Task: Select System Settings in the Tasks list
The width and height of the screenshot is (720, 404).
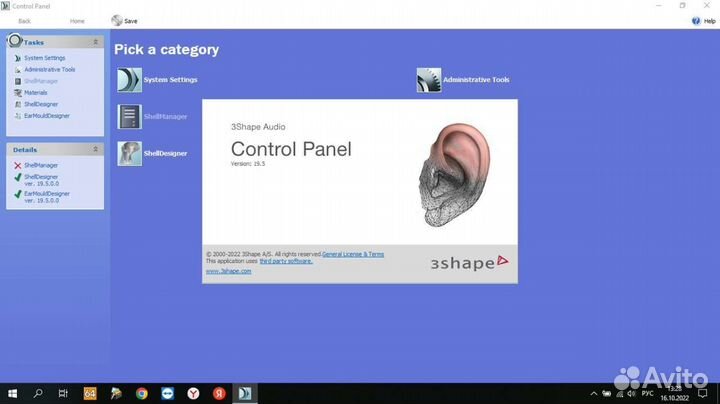Action: point(45,58)
